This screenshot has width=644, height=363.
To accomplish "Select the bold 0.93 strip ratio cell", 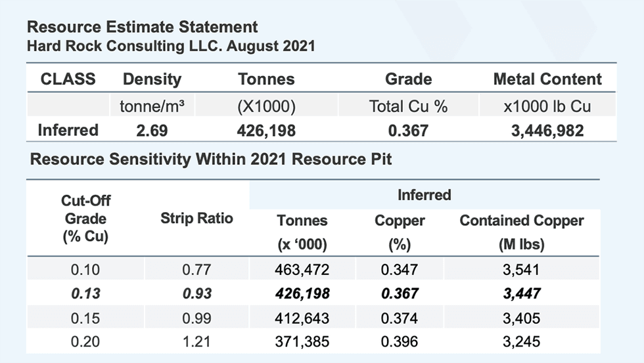I will [x=196, y=293].
